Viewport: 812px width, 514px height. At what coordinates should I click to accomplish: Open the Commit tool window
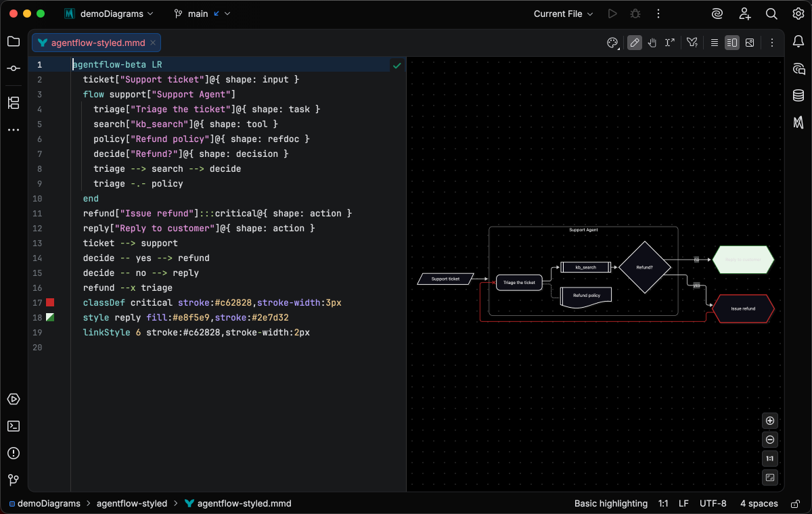click(14, 68)
